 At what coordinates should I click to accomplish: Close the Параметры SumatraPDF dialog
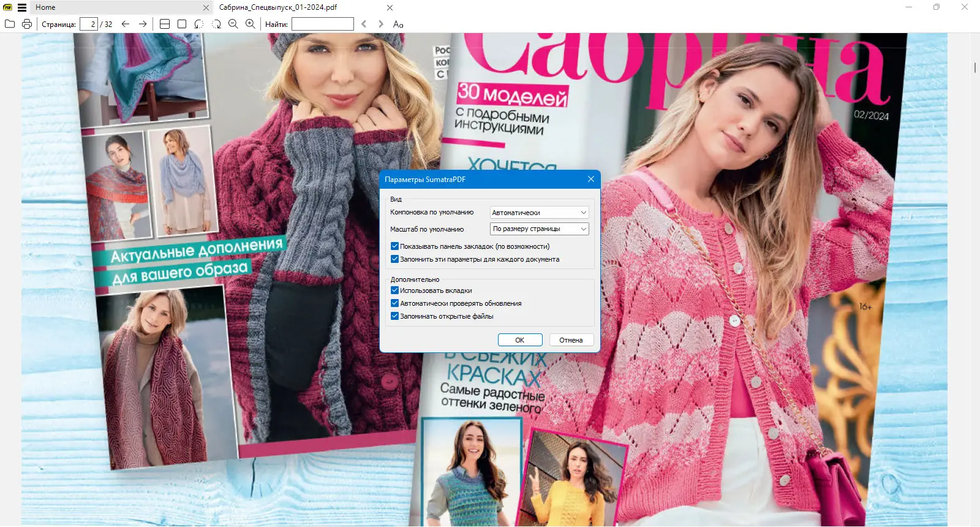591,179
